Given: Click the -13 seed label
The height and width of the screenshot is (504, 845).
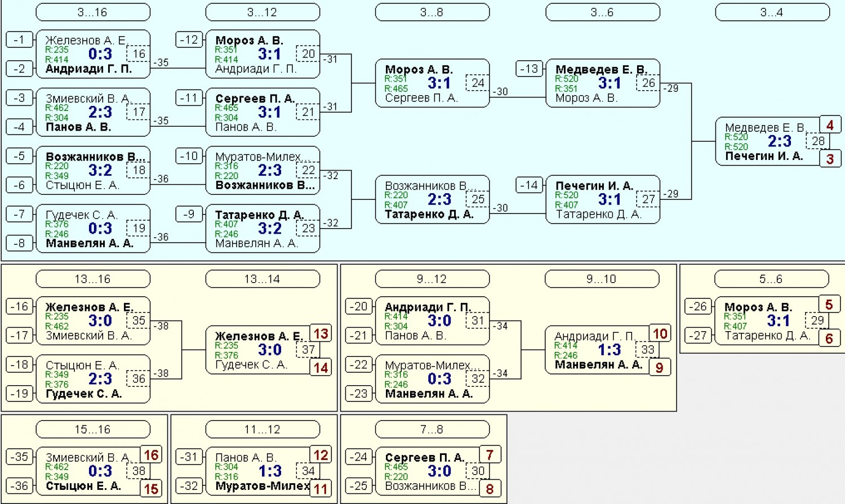Looking at the screenshot, I should point(530,69).
